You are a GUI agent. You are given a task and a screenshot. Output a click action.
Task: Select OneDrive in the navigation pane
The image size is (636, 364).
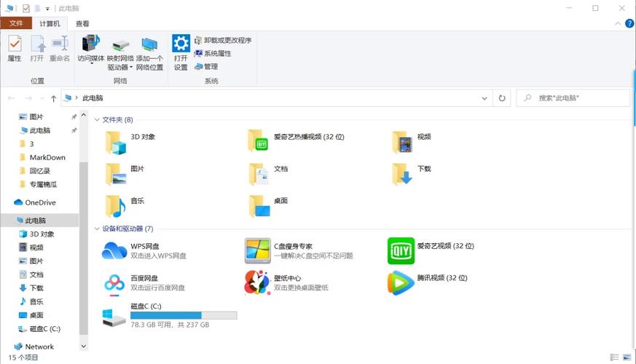40,202
